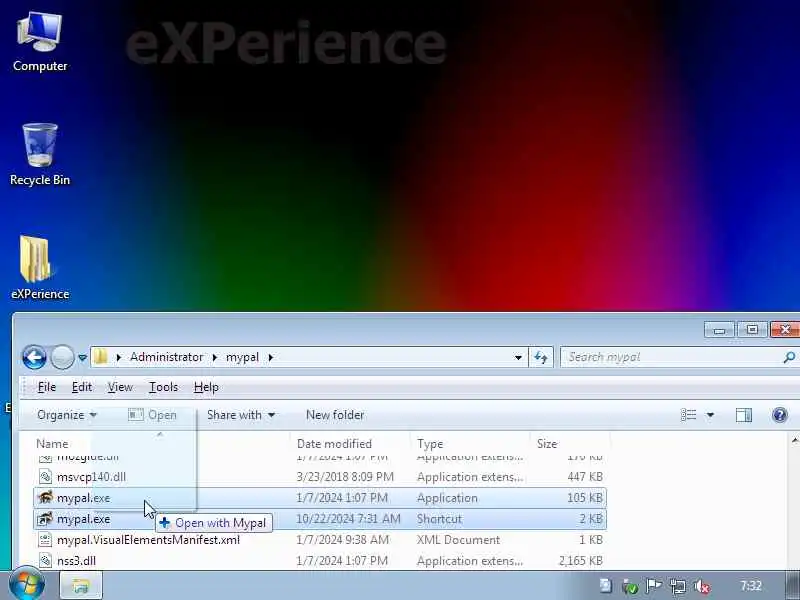Close the mypal Explorer window

pos(785,330)
